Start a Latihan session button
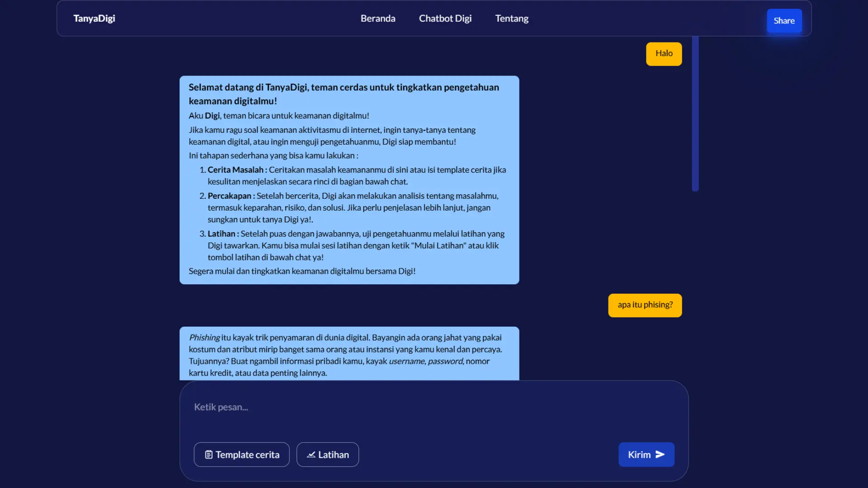The width and height of the screenshot is (868, 488). point(327,455)
